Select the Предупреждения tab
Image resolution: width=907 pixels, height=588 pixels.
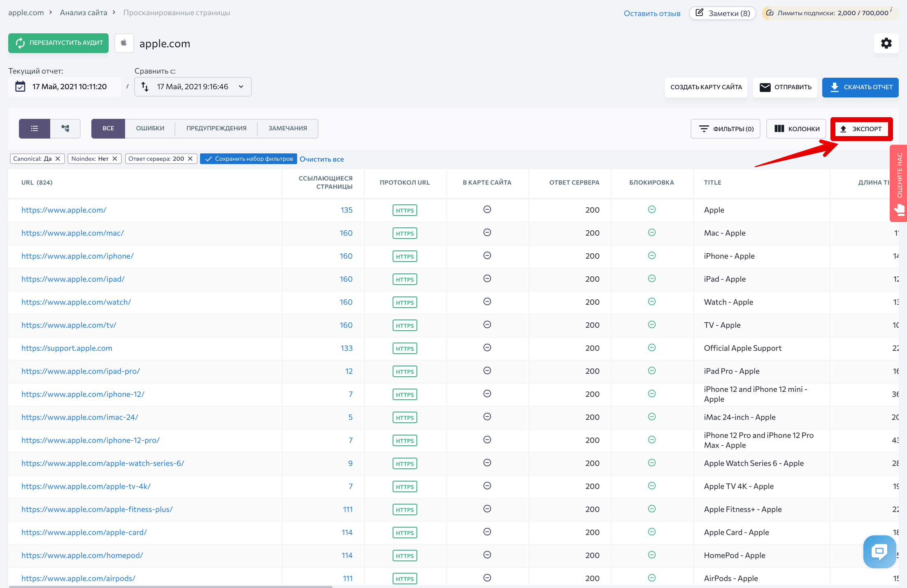pyautogui.click(x=216, y=129)
